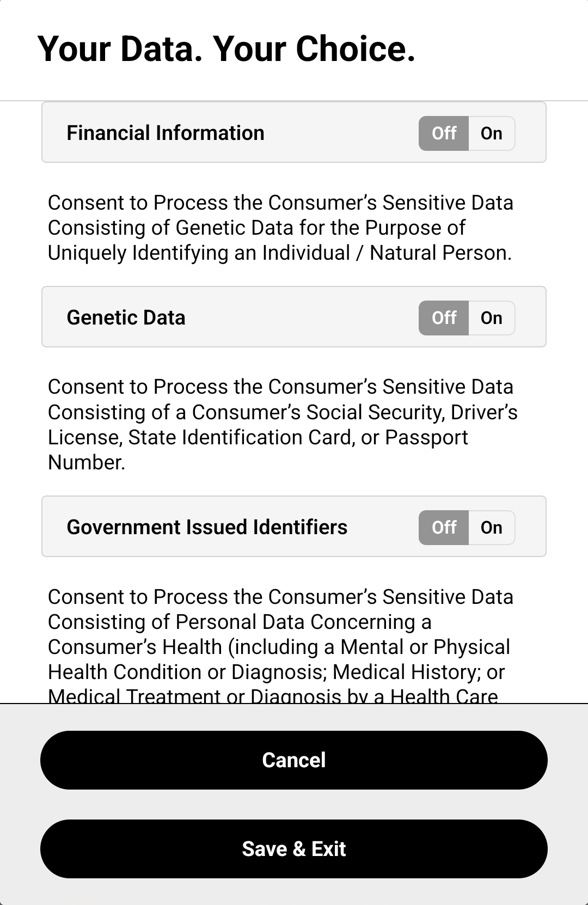Click the Genetic Data label
The height and width of the screenshot is (905, 588).
[126, 318]
